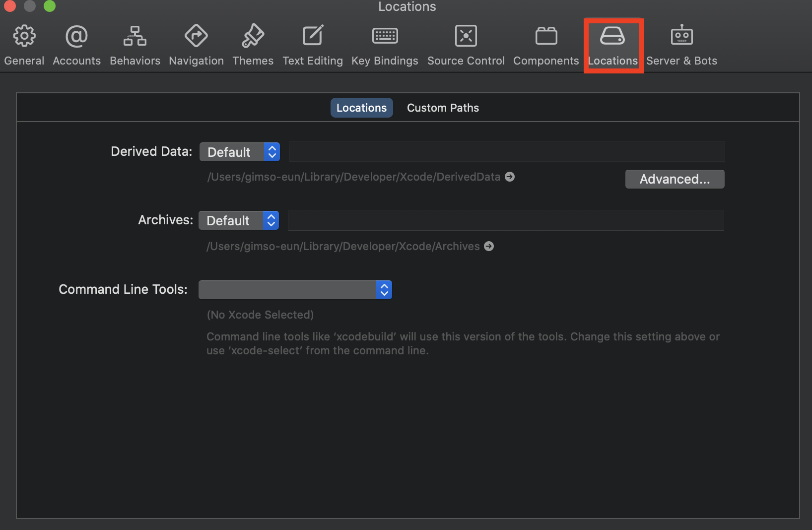812x530 pixels.
Task: Open the Themes paintbrush icon
Action: pyautogui.click(x=253, y=36)
